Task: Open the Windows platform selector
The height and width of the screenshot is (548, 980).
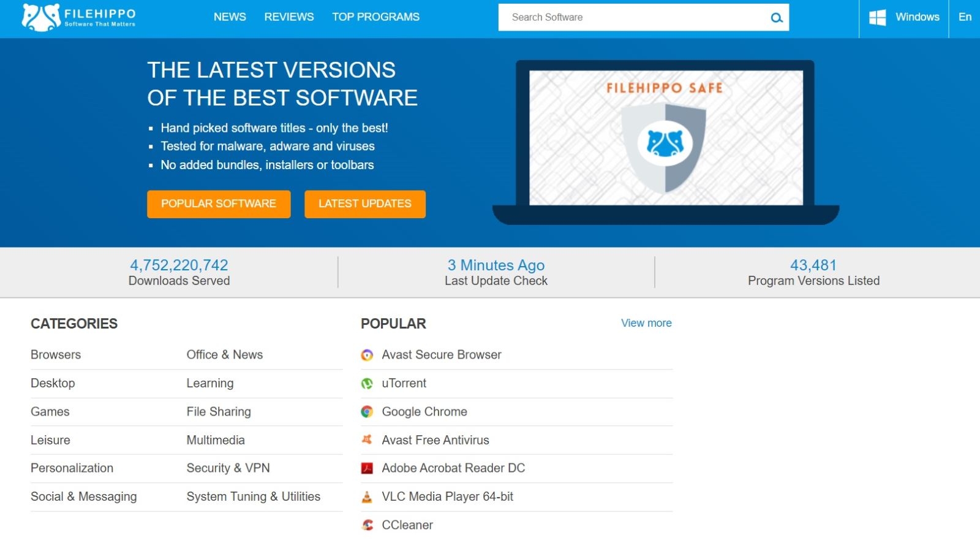Action: tap(904, 18)
